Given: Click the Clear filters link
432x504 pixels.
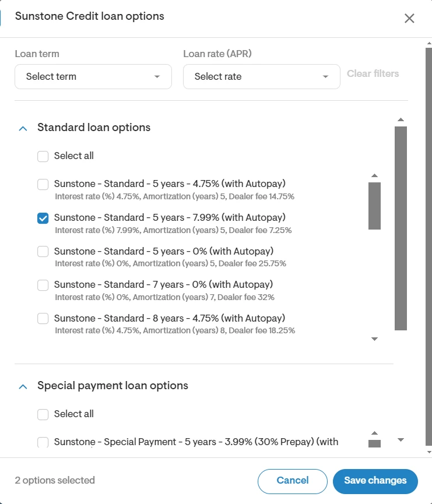Looking at the screenshot, I should 373,73.
